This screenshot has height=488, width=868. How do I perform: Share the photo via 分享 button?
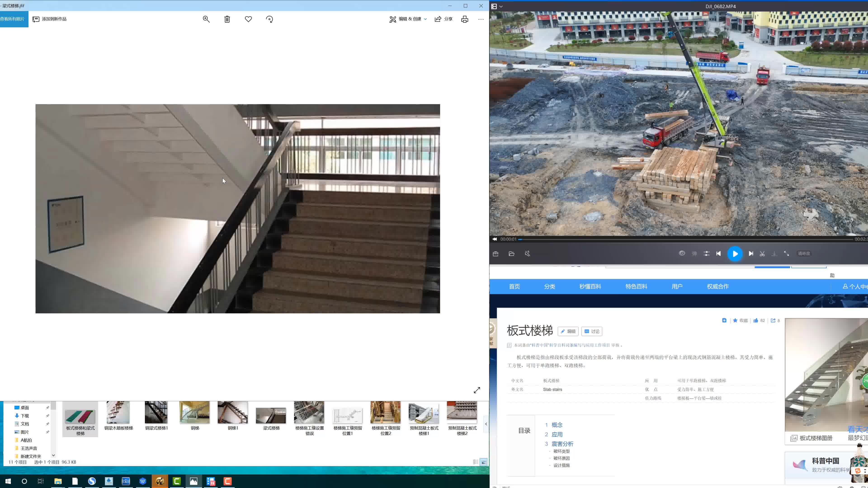(443, 19)
